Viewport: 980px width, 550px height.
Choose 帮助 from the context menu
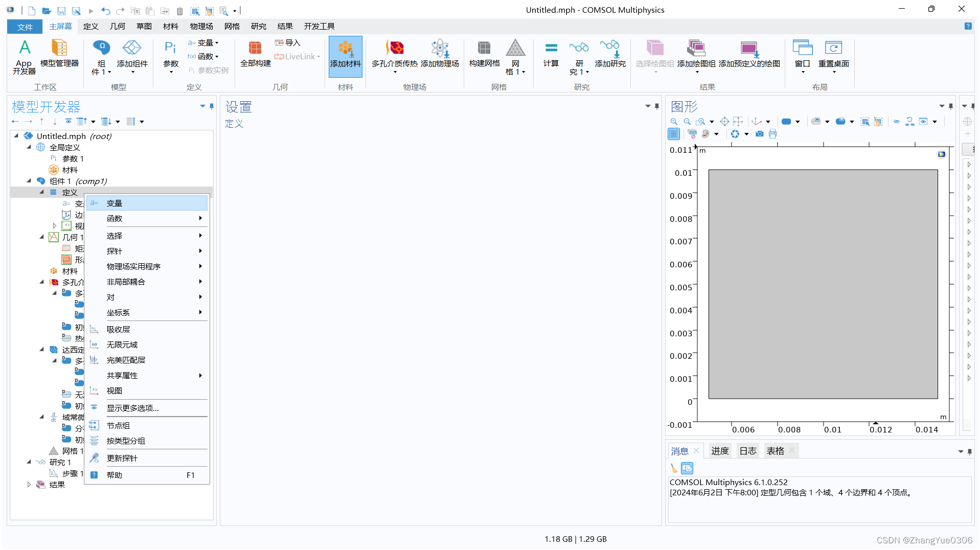click(147, 475)
